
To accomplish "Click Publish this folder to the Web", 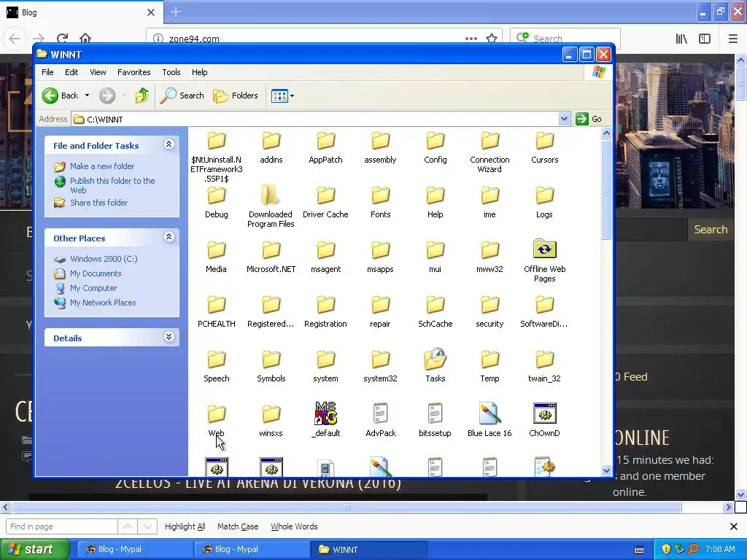I will [112, 186].
